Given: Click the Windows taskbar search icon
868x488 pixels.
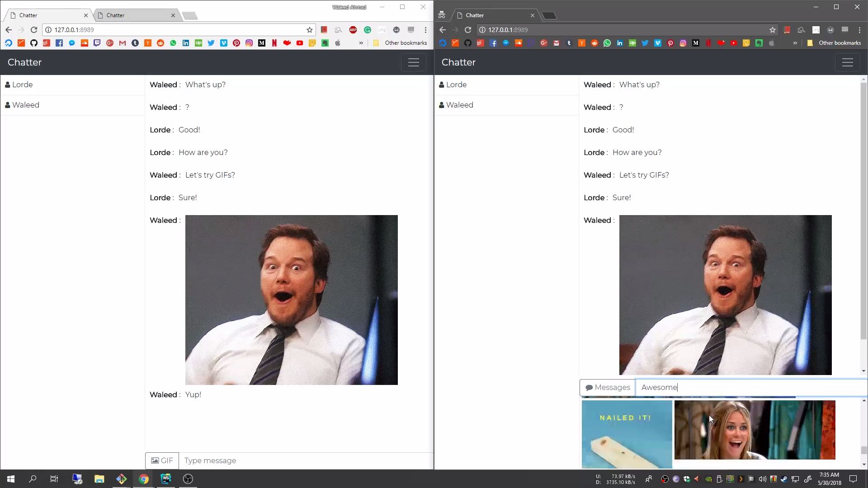Looking at the screenshot, I should [33, 479].
